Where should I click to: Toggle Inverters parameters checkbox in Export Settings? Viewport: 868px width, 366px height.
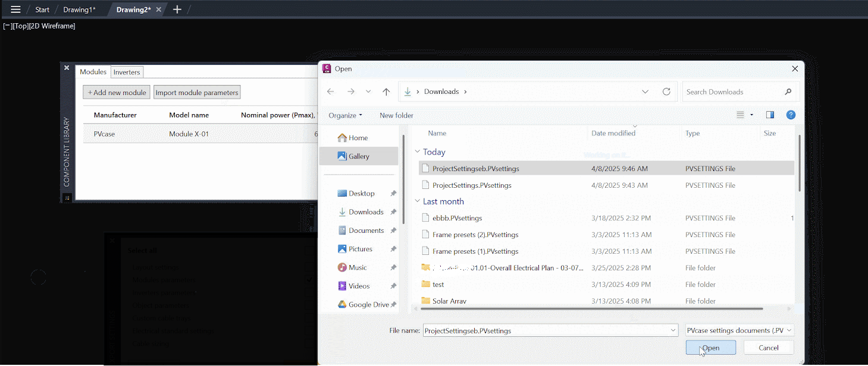tap(309, 293)
